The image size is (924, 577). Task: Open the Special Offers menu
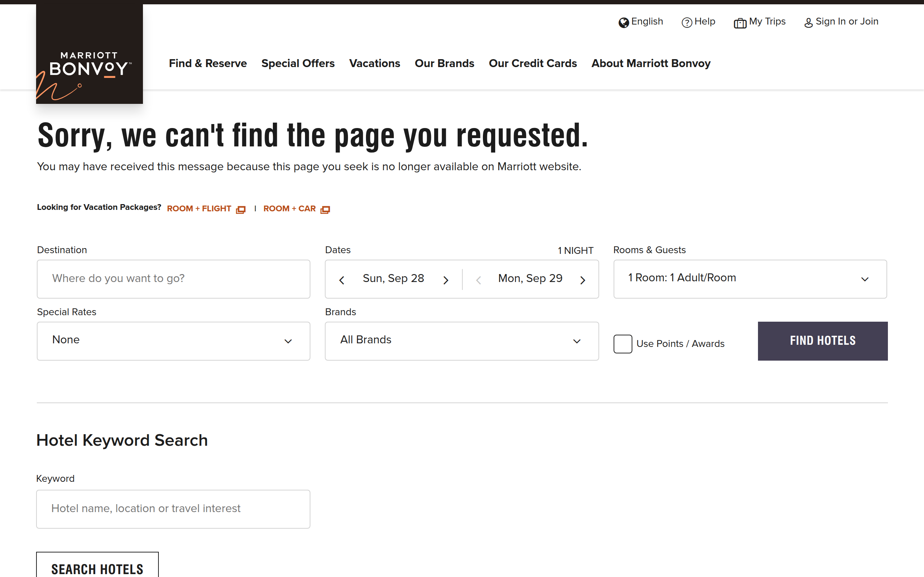(298, 63)
